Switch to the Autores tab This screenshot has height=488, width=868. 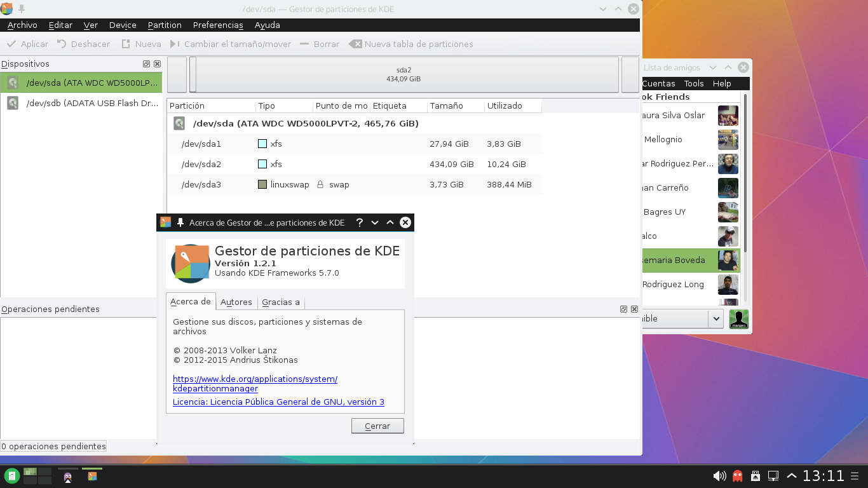236,302
